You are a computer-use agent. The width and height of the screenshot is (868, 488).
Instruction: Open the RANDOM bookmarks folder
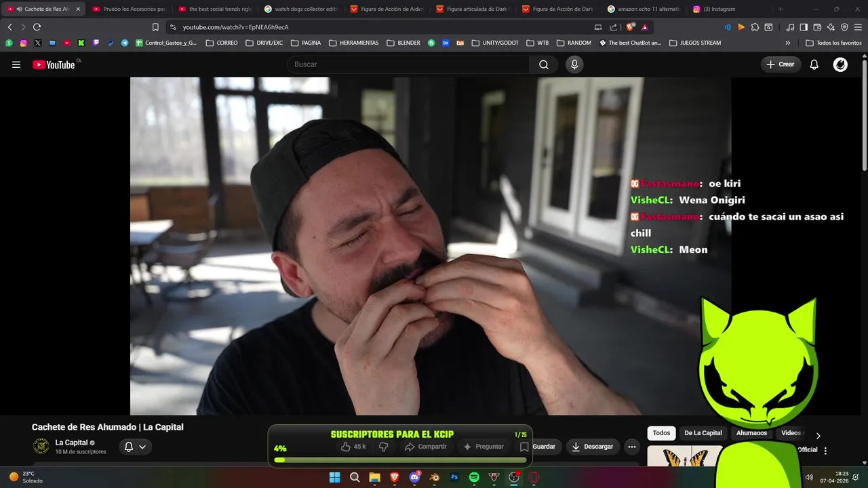click(x=574, y=43)
